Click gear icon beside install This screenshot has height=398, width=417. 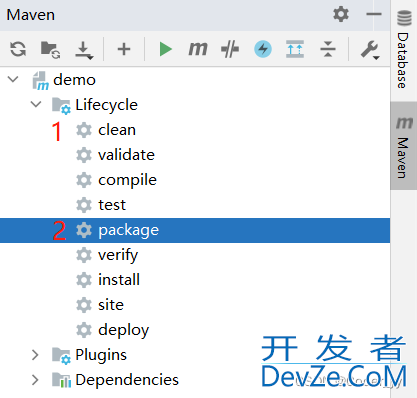click(84, 280)
